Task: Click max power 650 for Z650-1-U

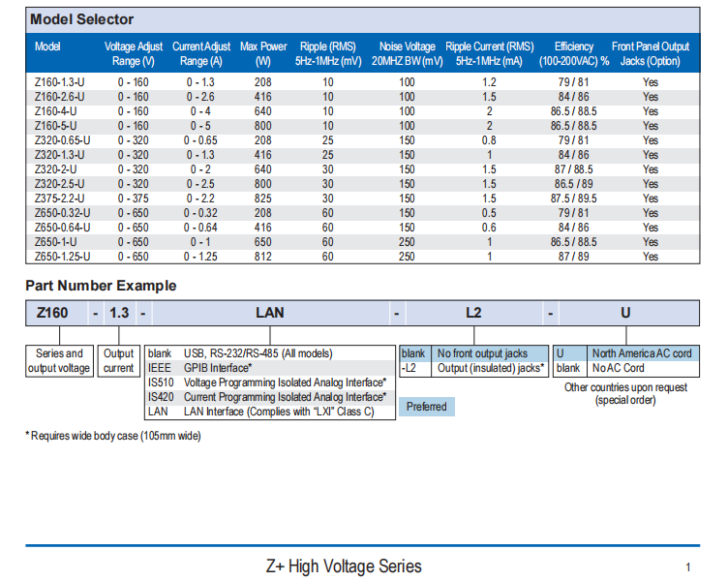Action: tap(262, 242)
